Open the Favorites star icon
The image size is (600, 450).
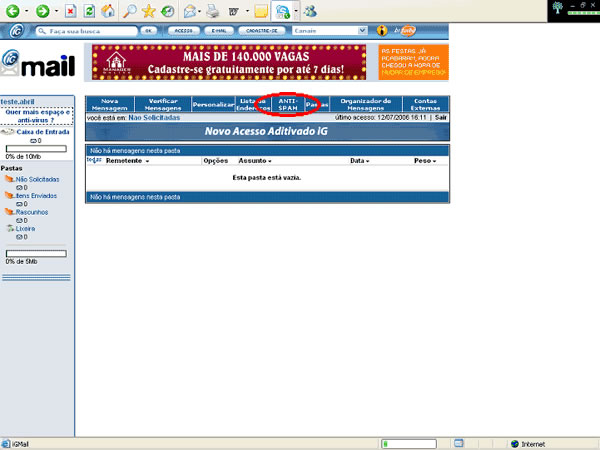pyautogui.click(x=149, y=11)
